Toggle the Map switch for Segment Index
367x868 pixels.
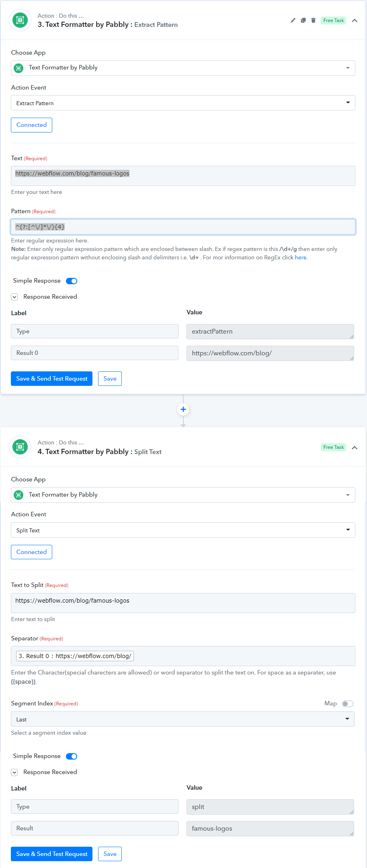click(x=348, y=704)
